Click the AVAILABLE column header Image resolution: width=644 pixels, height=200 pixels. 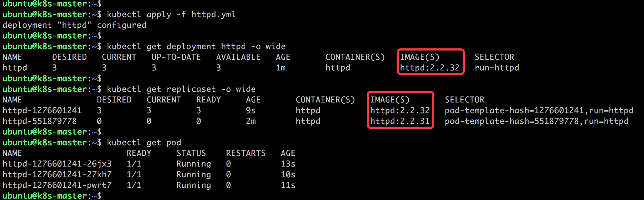(x=238, y=57)
